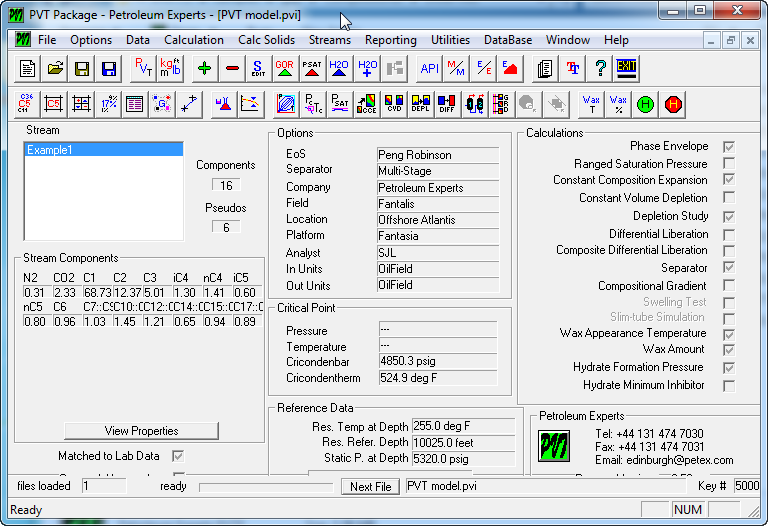The image size is (768, 526).
Task: Click the blue floppy disk save-as icon
Action: pos(109,69)
